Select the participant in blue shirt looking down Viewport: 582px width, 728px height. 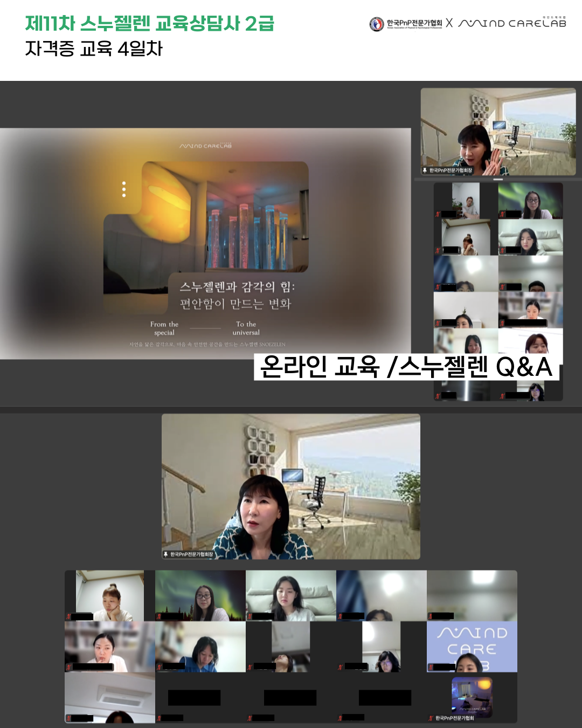tap(200, 647)
